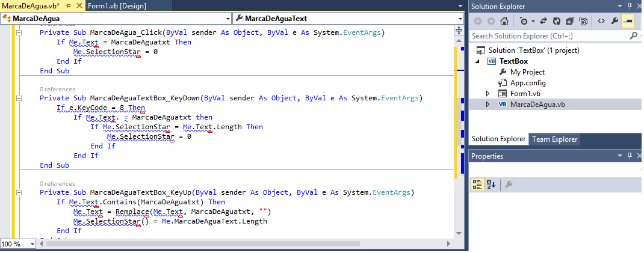
Task: Toggle Show All Files in Solution Explorer
Action: (583, 21)
